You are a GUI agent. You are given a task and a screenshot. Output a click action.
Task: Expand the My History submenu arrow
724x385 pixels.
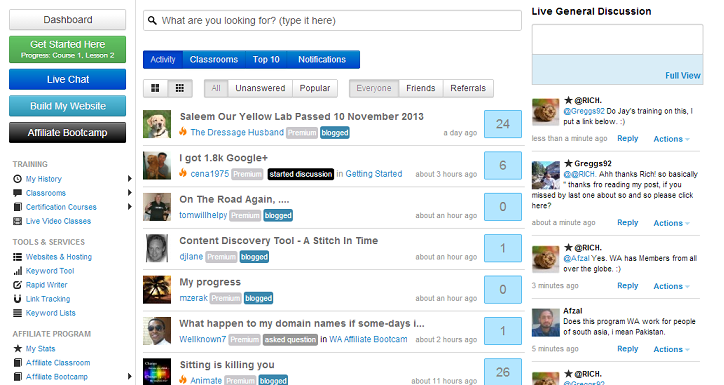coord(130,179)
